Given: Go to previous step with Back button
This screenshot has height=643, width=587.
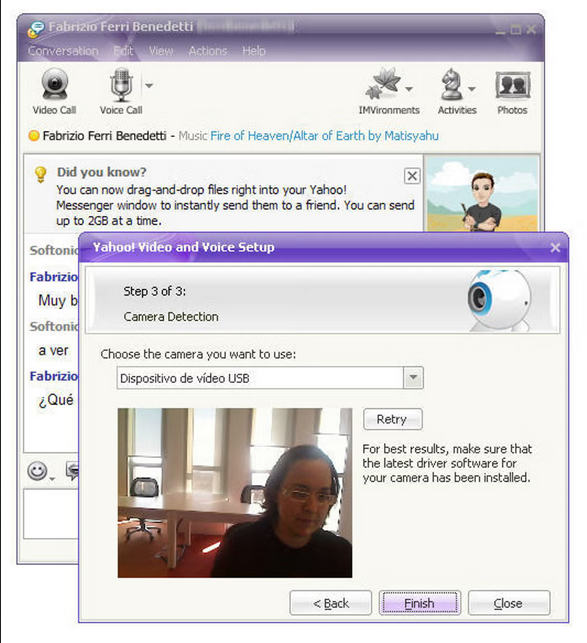Looking at the screenshot, I should (331, 603).
